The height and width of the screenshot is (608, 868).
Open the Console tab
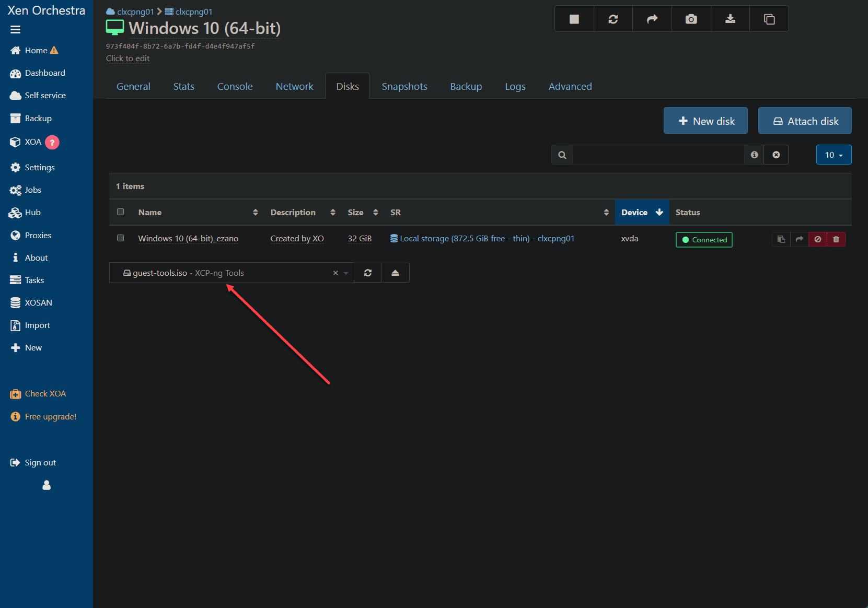click(x=235, y=86)
